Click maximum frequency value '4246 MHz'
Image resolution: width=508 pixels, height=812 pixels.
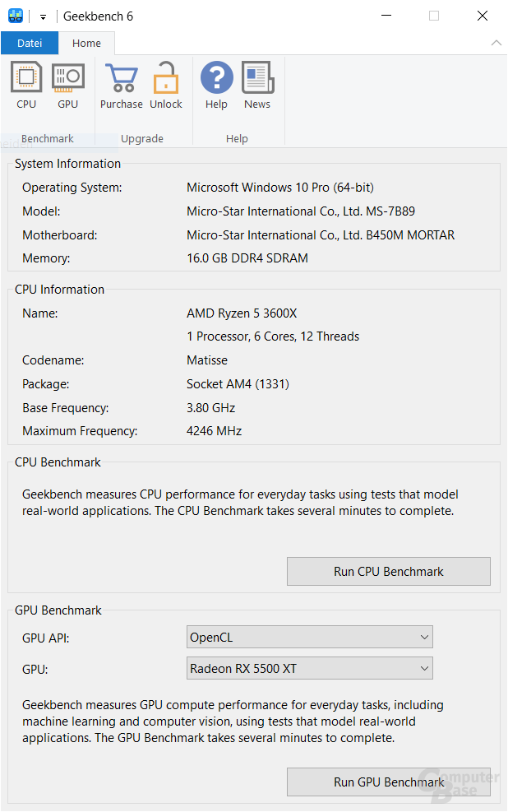pyautogui.click(x=214, y=431)
